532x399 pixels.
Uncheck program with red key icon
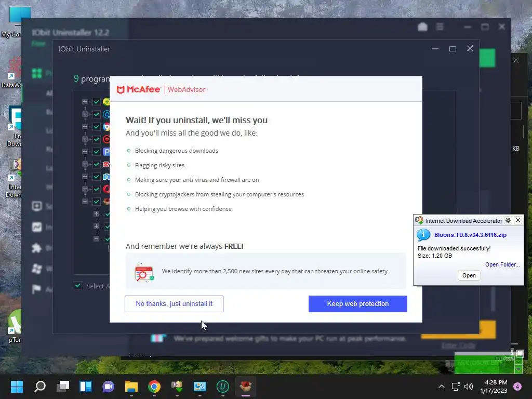[96, 164]
